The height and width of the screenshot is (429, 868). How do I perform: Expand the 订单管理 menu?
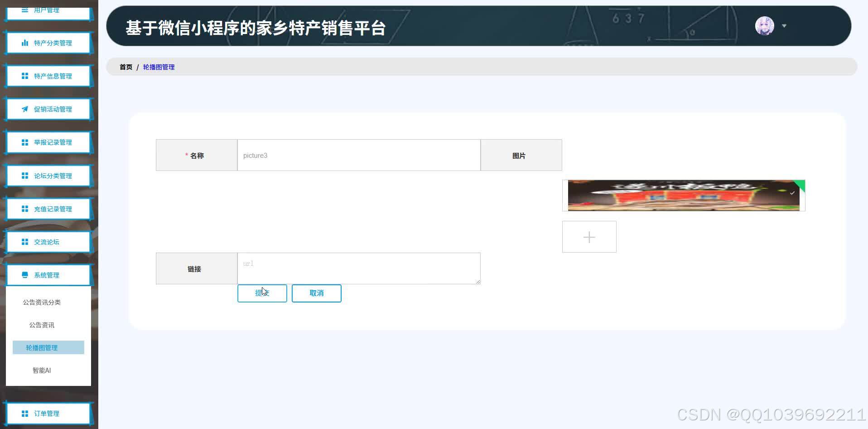pyautogui.click(x=47, y=413)
